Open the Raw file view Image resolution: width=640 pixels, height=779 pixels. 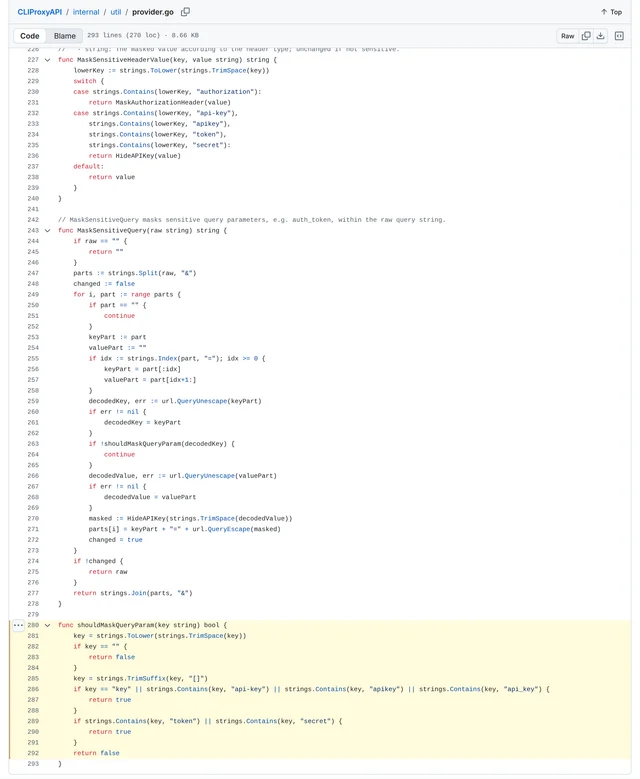click(x=567, y=36)
